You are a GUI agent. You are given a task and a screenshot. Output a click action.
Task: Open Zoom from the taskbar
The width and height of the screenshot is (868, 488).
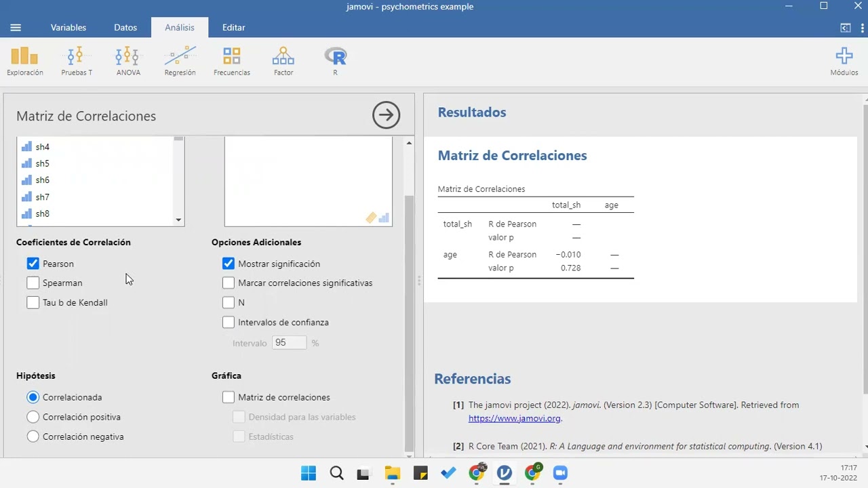[560, 472]
